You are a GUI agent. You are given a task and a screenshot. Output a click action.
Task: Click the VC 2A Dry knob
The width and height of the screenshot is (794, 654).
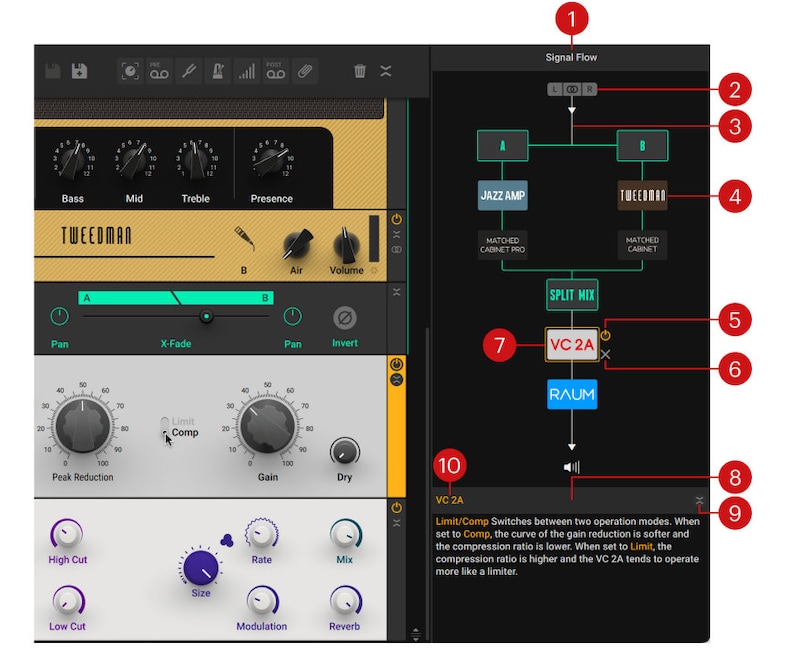[x=344, y=451]
